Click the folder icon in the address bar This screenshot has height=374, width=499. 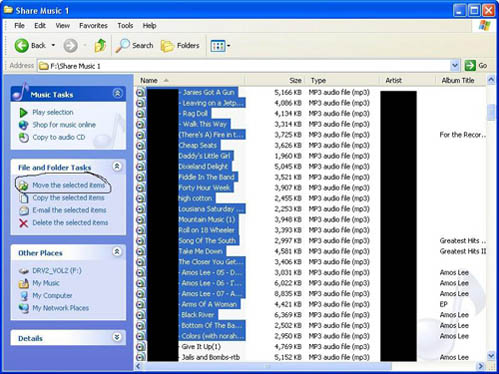[x=44, y=66]
